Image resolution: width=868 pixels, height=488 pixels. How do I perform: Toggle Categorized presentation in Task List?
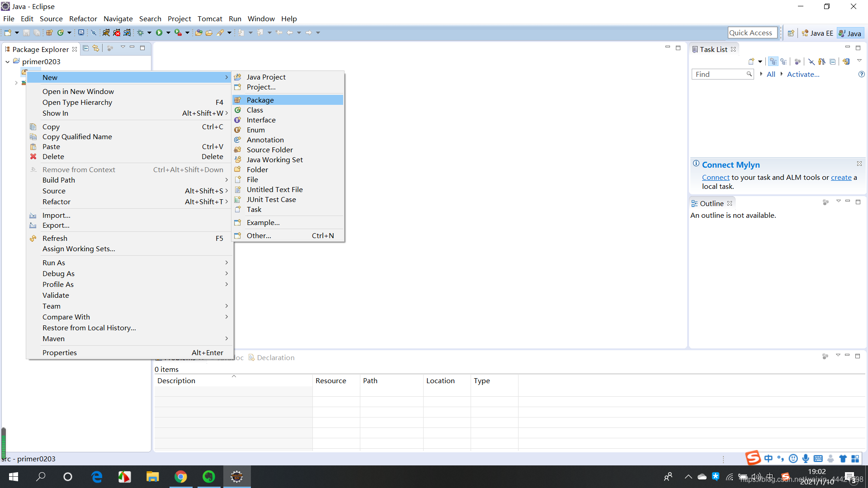(x=774, y=61)
